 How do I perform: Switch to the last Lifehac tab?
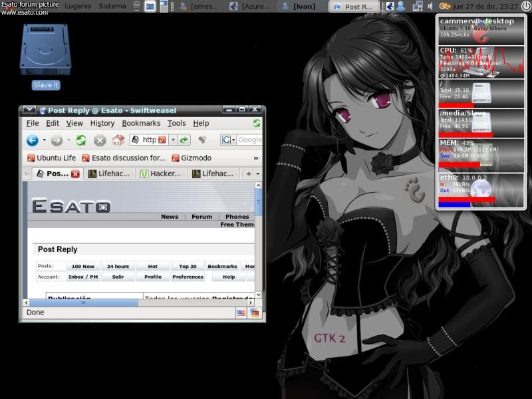pyautogui.click(x=213, y=174)
